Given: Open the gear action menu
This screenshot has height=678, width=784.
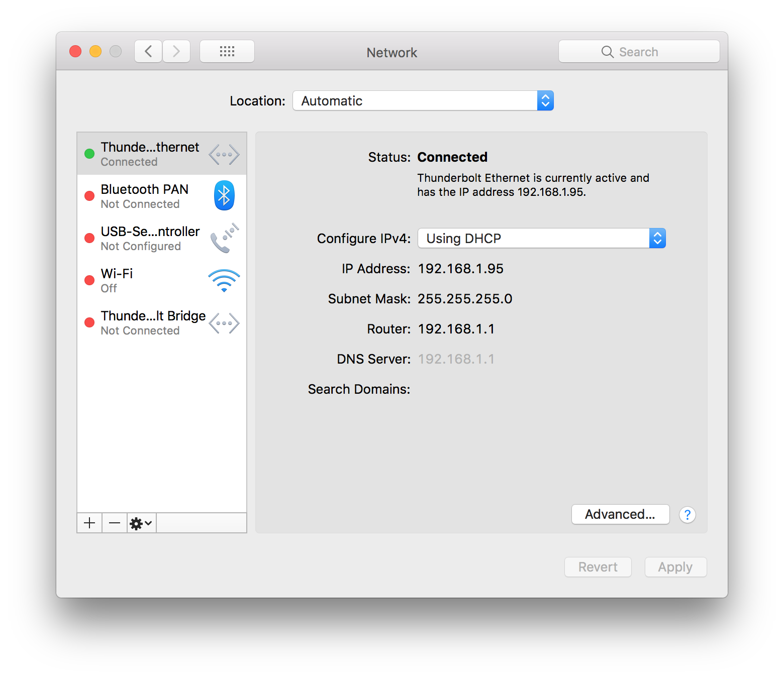Looking at the screenshot, I should (141, 523).
